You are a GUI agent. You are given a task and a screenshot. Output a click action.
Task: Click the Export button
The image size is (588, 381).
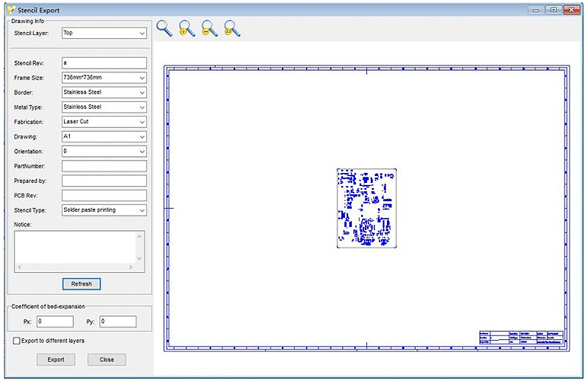[56, 360]
